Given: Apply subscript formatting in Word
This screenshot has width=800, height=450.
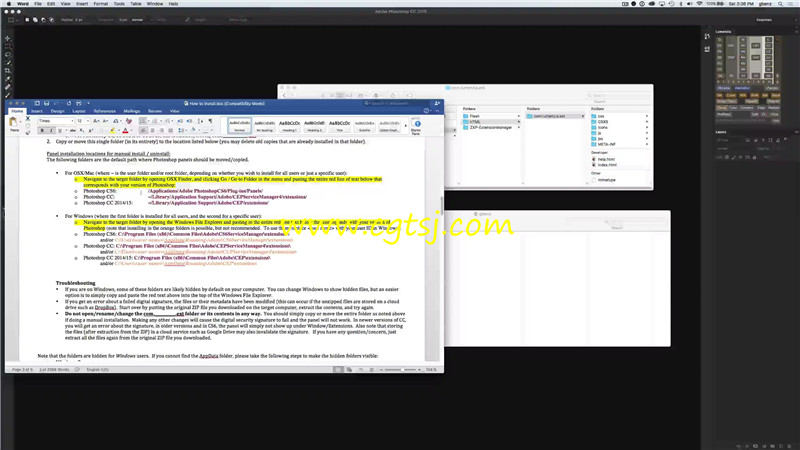Looking at the screenshot, I should [82, 131].
